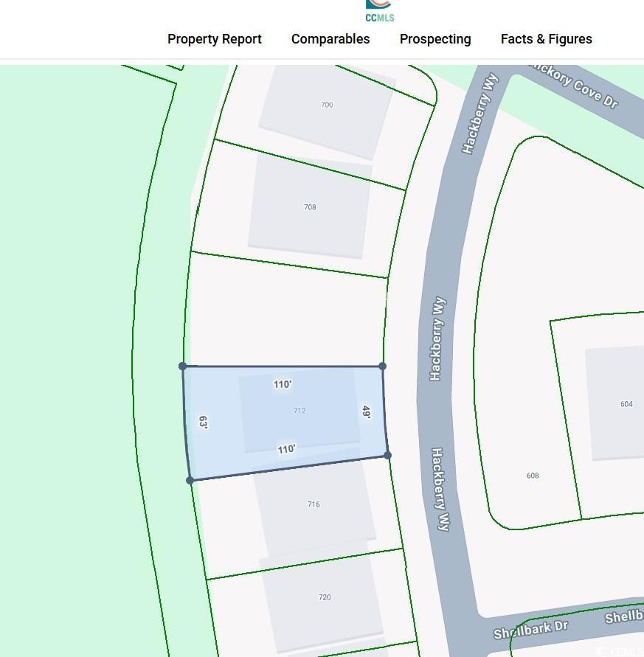Open the Facts & Figures tab
Viewport: 644px width, 657px height.
click(x=546, y=39)
